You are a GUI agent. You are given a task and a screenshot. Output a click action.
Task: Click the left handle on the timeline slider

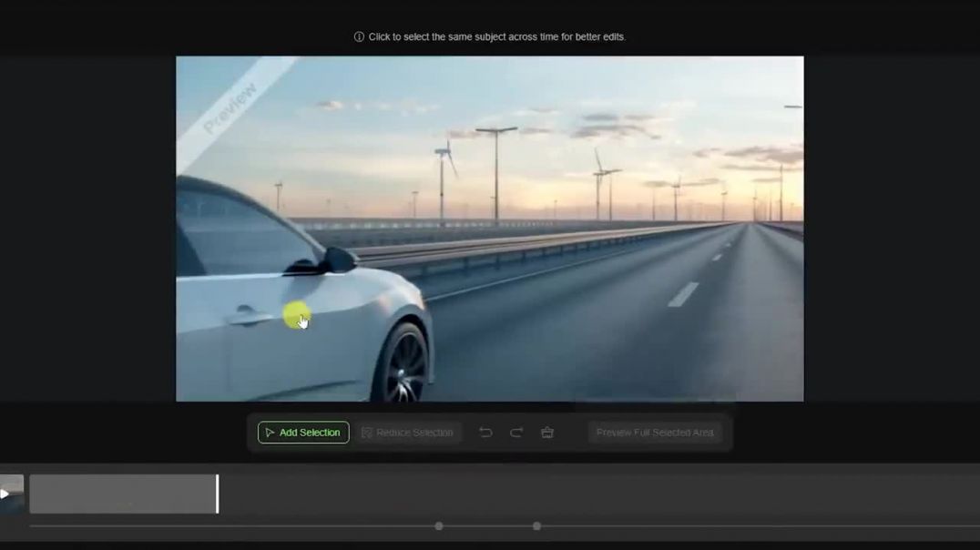tap(439, 526)
